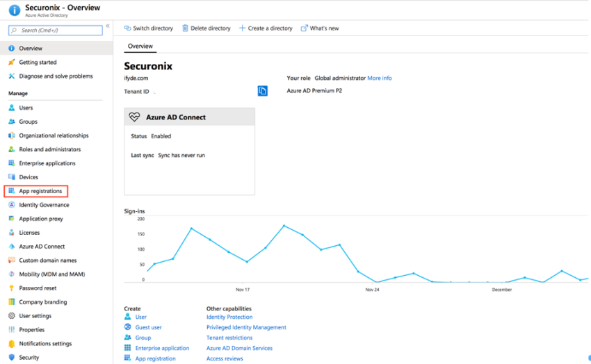Click the sidebar search input field
Screen dimensions: 591x364
[57, 31]
